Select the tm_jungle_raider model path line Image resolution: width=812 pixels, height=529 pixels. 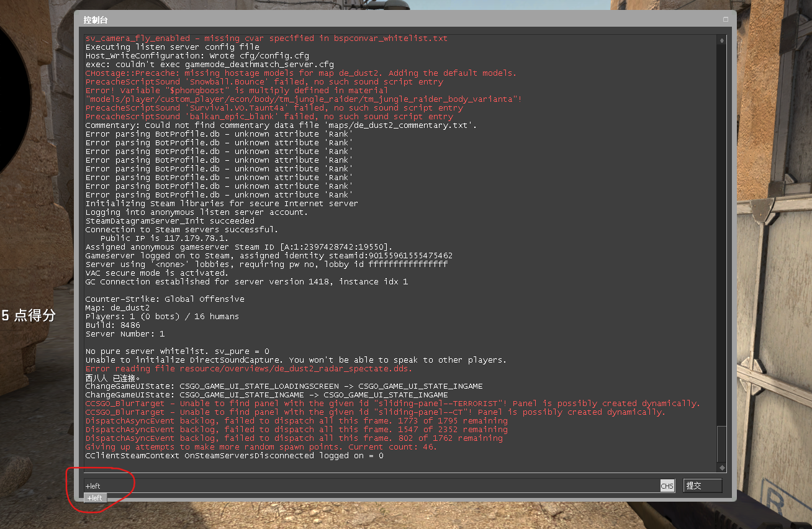click(x=304, y=99)
